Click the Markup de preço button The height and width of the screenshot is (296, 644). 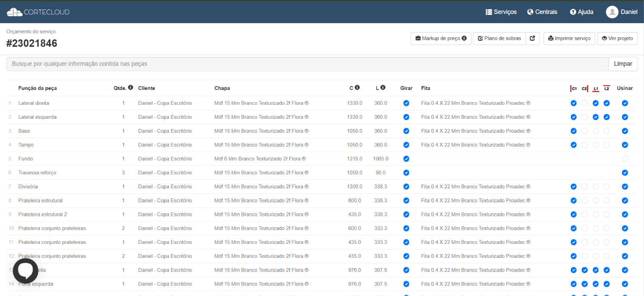[x=441, y=38]
